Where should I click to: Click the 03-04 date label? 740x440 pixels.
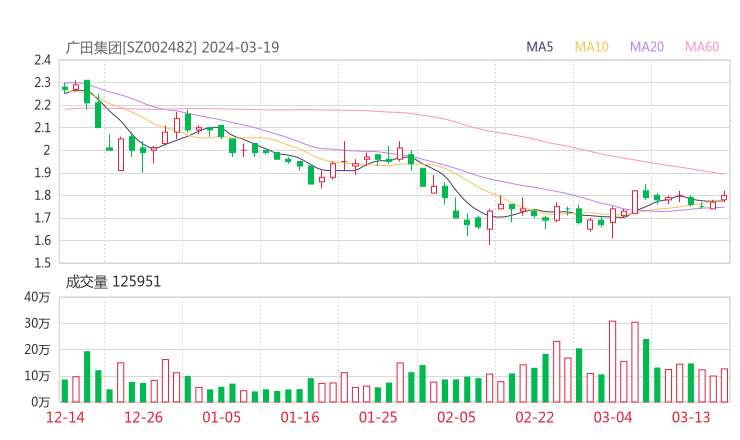[x=613, y=417]
